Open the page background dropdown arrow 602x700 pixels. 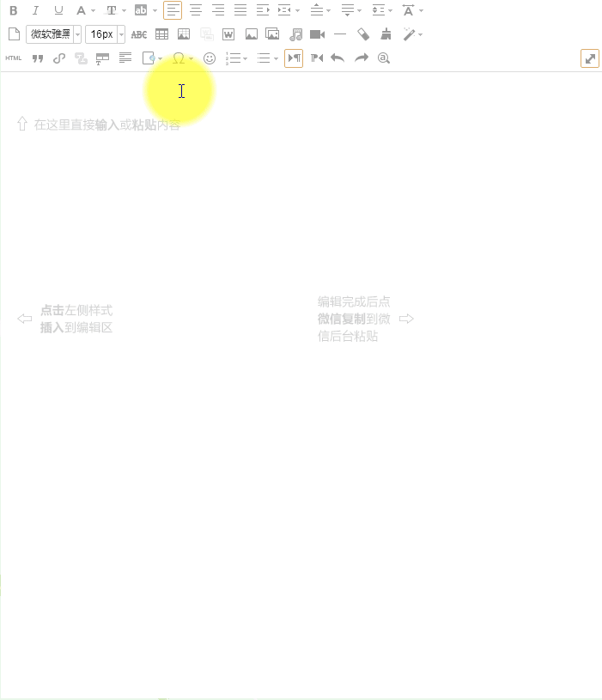click(161, 58)
